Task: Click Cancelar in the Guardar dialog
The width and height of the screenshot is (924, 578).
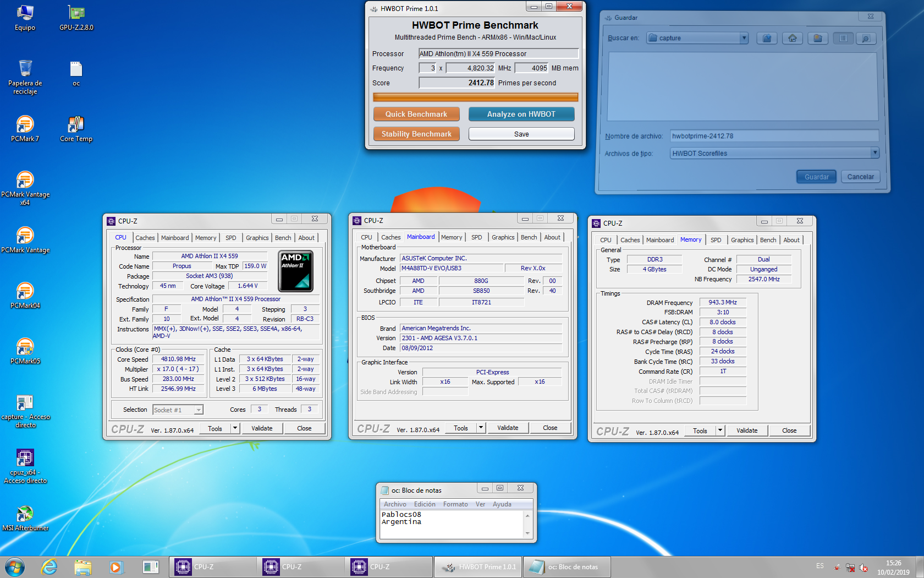Action: point(860,177)
